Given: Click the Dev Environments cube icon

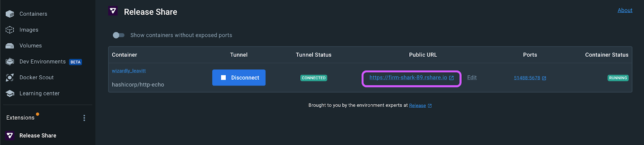Looking at the screenshot, I should point(10,62).
